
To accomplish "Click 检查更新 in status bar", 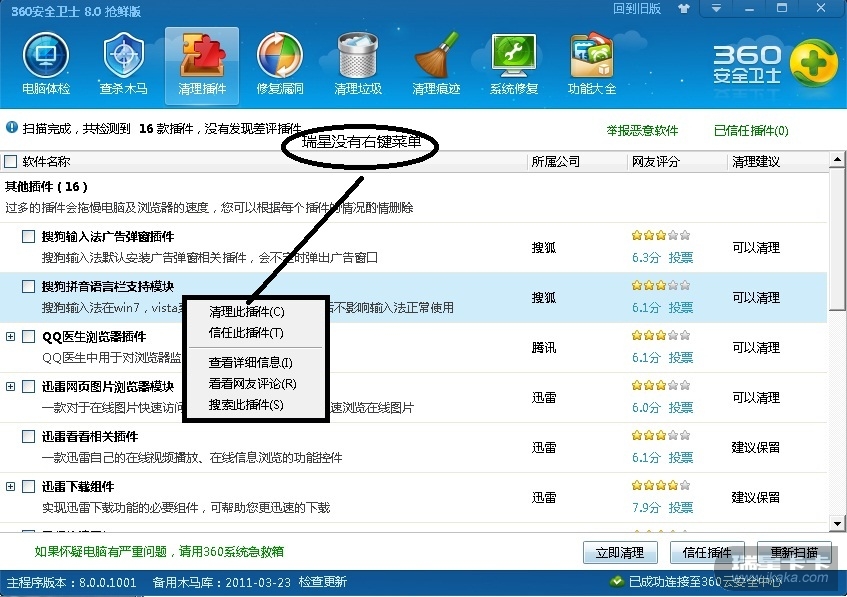I will pyautogui.click(x=322, y=582).
